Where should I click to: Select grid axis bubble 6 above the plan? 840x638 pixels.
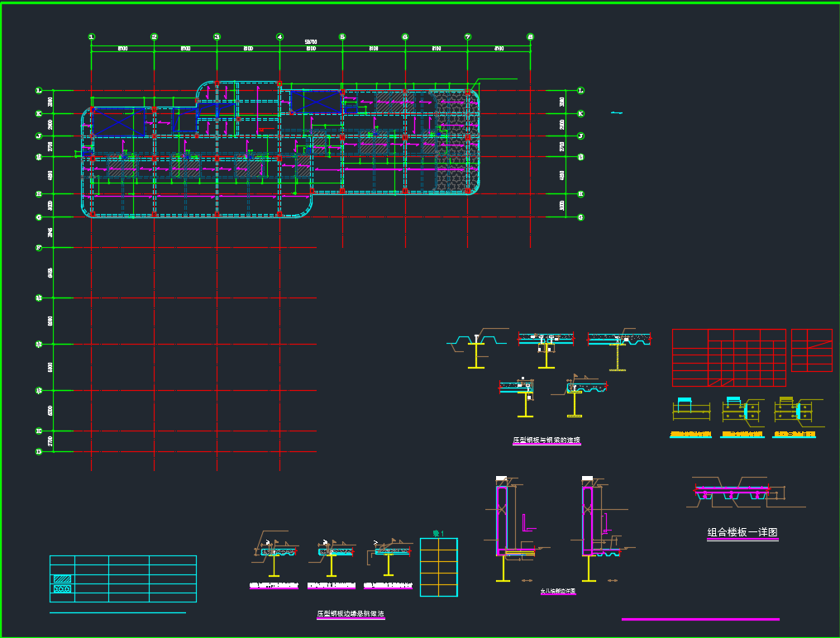coord(405,37)
